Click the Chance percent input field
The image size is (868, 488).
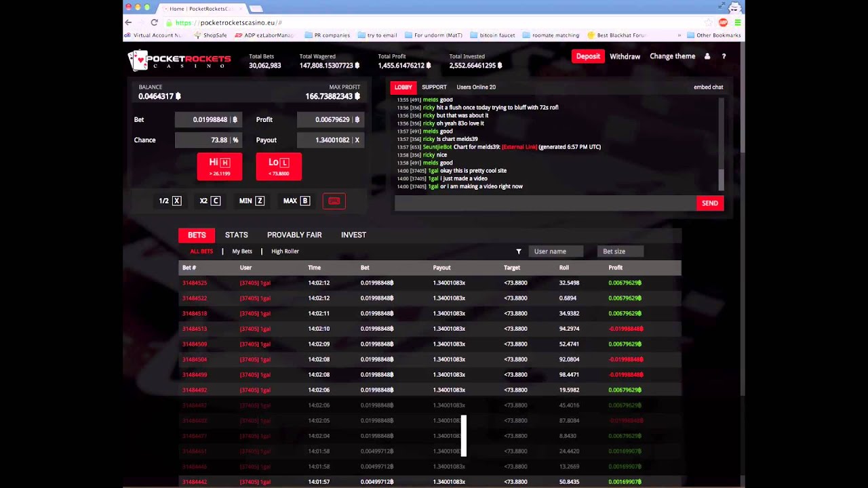pyautogui.click(x=208, y=140)
